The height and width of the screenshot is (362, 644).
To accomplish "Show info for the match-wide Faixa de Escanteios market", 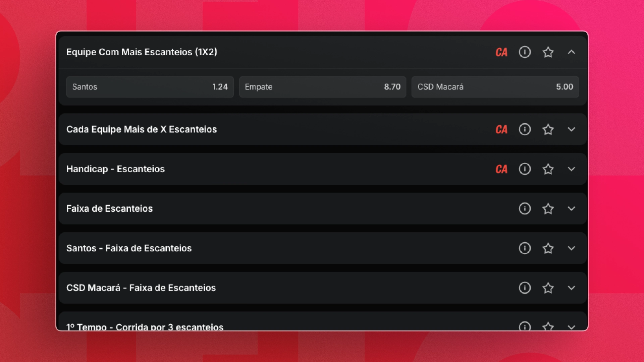I will tap(525, 208).
